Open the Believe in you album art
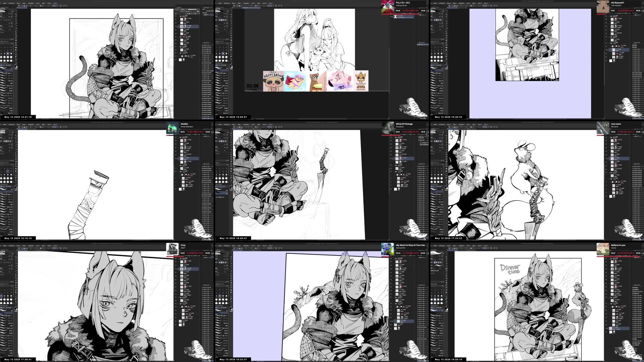 click(x=603, y=249)
